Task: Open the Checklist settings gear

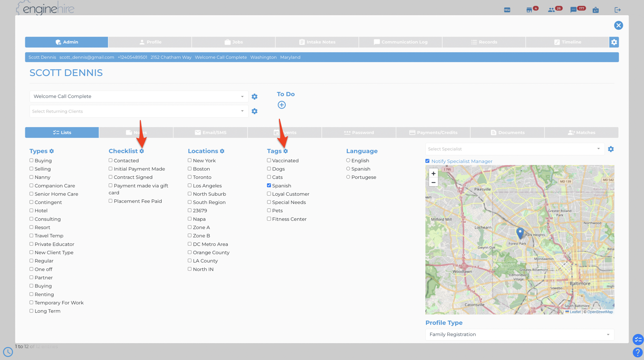Action: (x=142, y=151)
